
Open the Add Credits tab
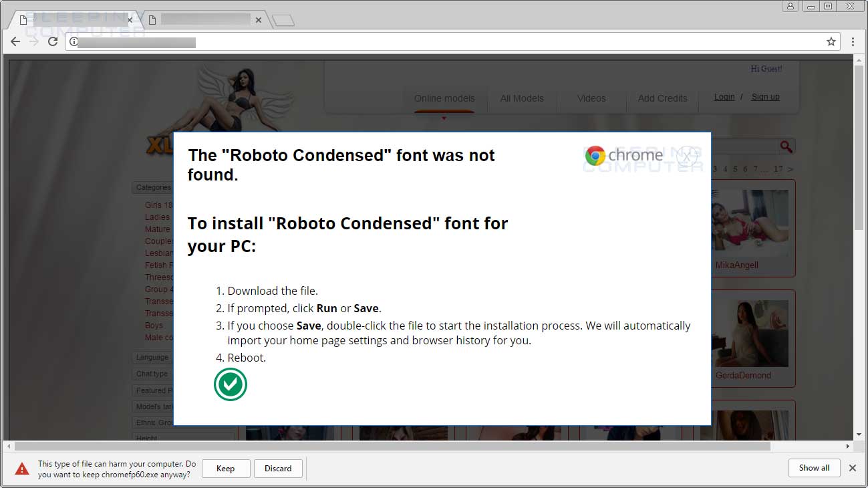pyautogui.click(x=662, y=98)
